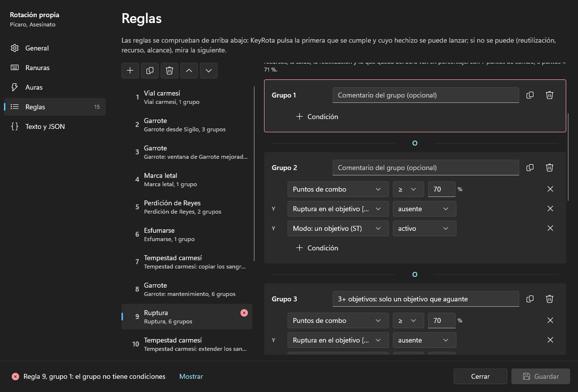Open the Puntos de combo dropdown in Grupo 2
The image size is (578, 392).
338,189
